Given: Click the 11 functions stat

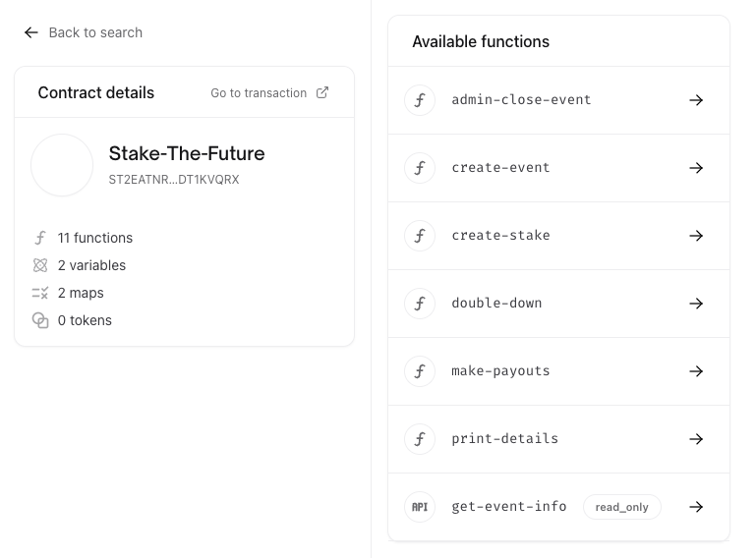Looking at the screenshot, I should pos(94,238).
